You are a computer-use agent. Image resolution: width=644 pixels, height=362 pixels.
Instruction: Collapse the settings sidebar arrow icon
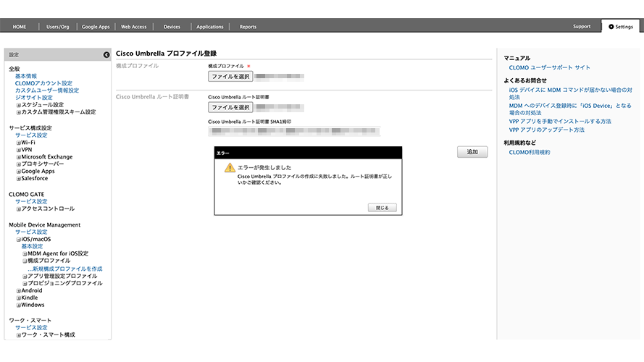tap(106, 54)
